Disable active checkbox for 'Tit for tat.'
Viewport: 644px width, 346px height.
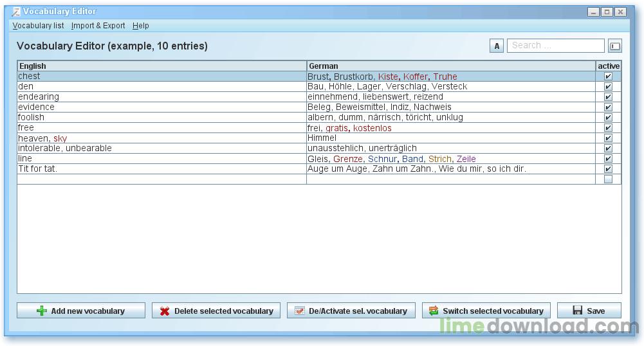[608, 169]
